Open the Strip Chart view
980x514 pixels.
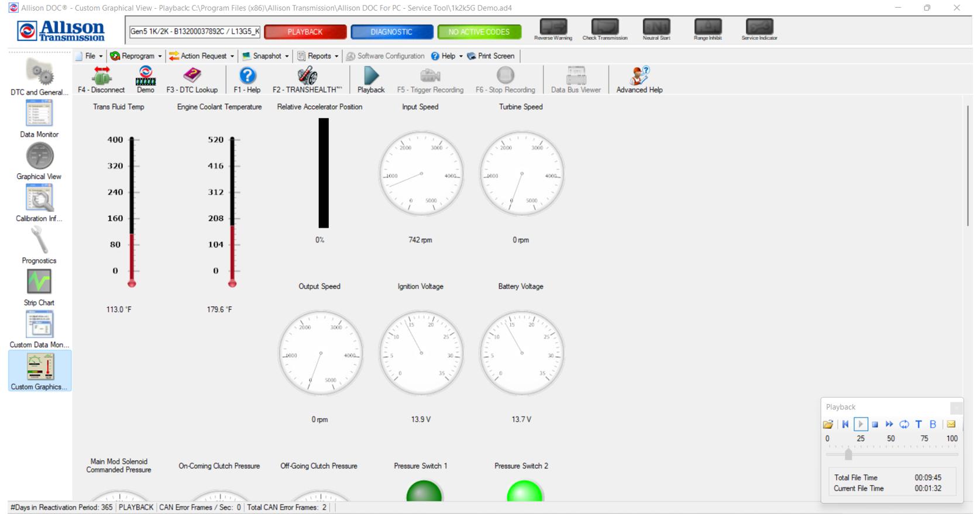(x=39, y=287)
